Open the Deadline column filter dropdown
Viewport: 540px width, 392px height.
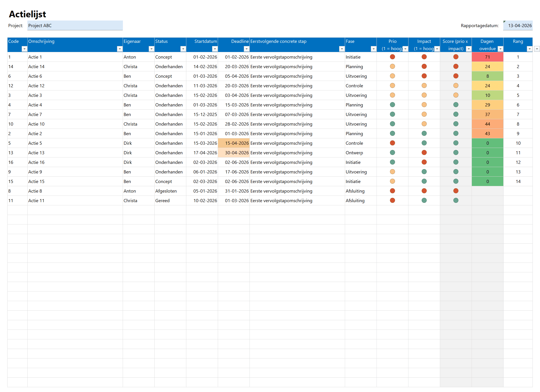pyautogui.click(x=247, y=49)
